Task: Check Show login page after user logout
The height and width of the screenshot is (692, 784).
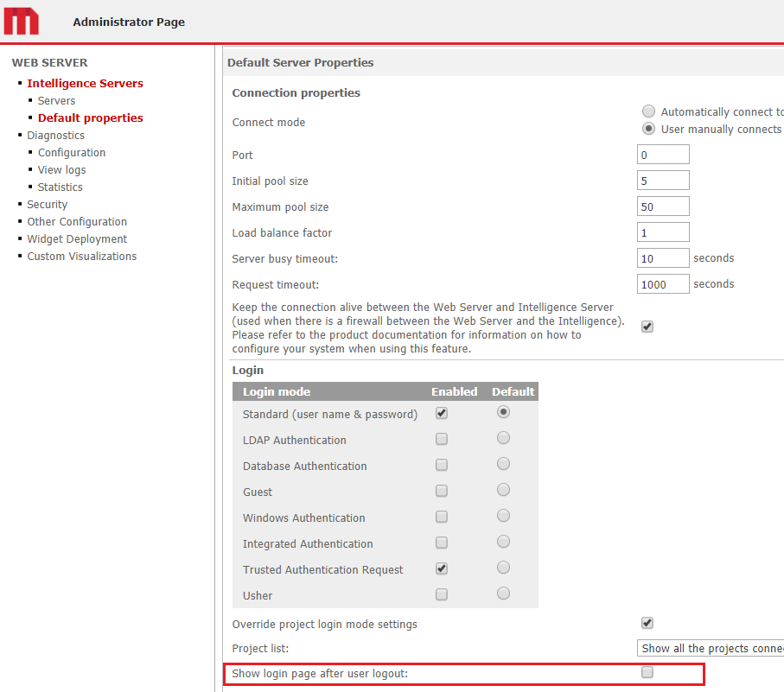Action: coord(647,671)
